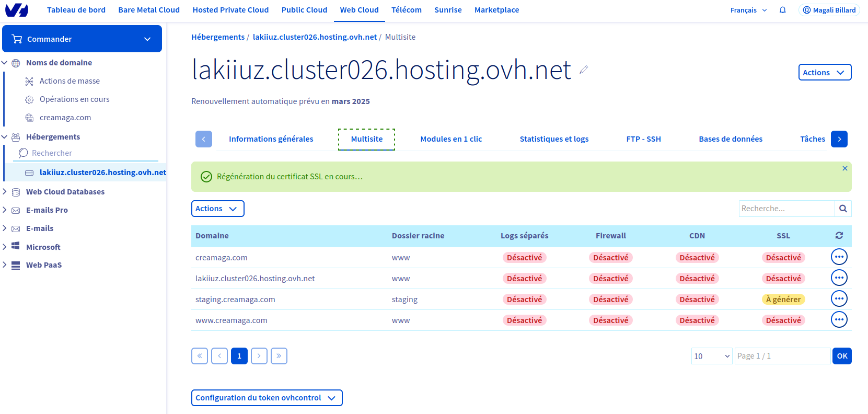Open the options menu for creamaga.com row
The height and width of the screenshot is (414, 868).
(x=839, y=257)
